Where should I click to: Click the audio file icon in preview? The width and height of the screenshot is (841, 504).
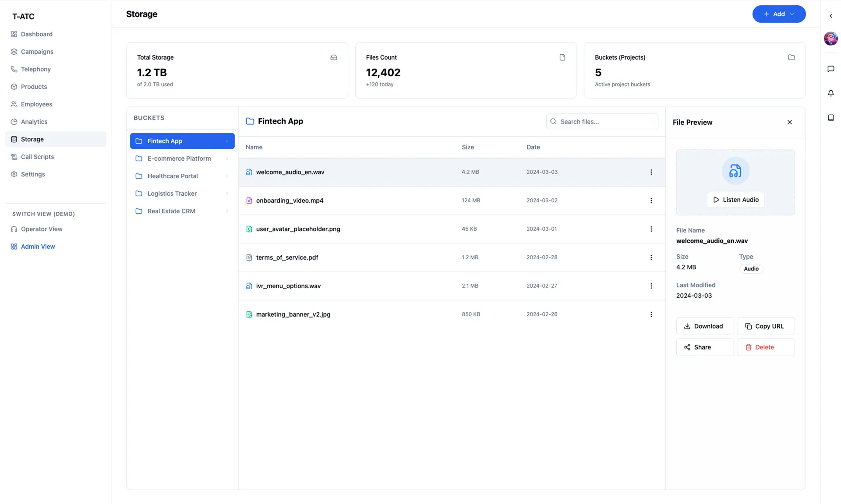735,171
